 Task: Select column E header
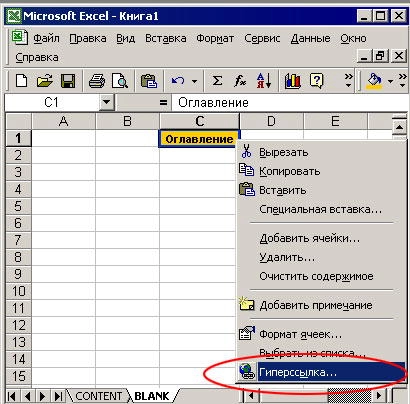click(x=335, y=121)
